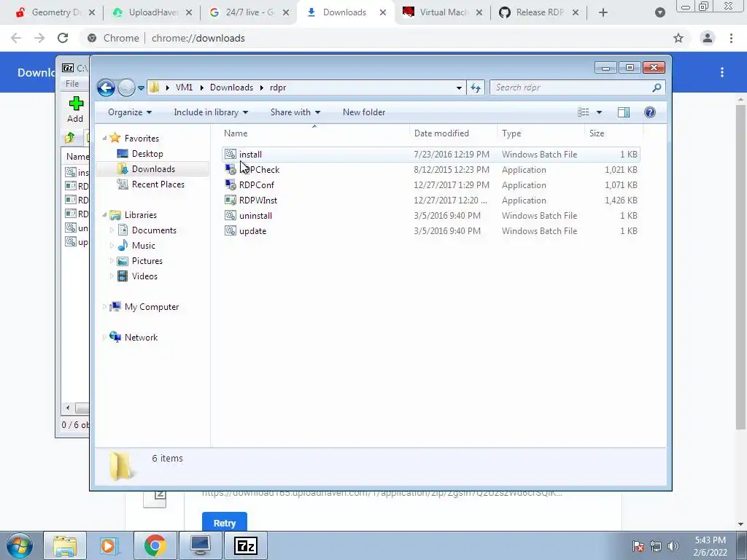Open the Organize menu

point(130,112)
